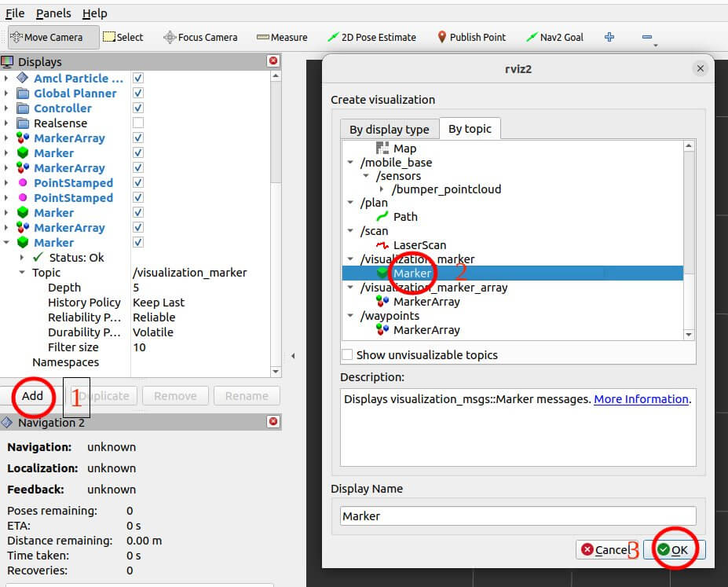Switch to the By display type tab
Image resolution: width=728 pixels, height=587 pixels.
click(x=389, y=130)
